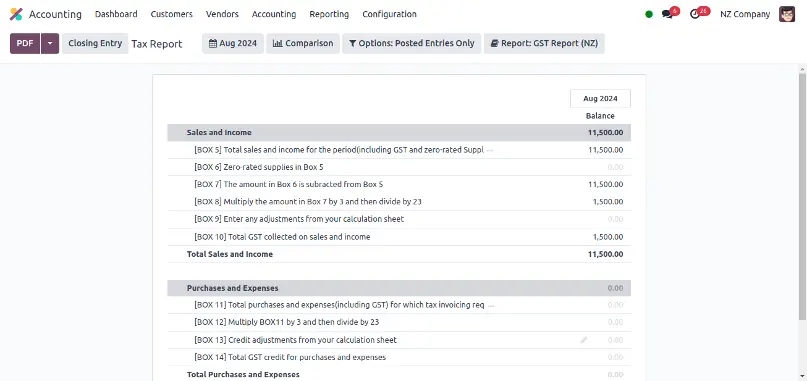Open the Accounting top menu item
Viewport: 807px width, 381px height.
tap(274, 14)
